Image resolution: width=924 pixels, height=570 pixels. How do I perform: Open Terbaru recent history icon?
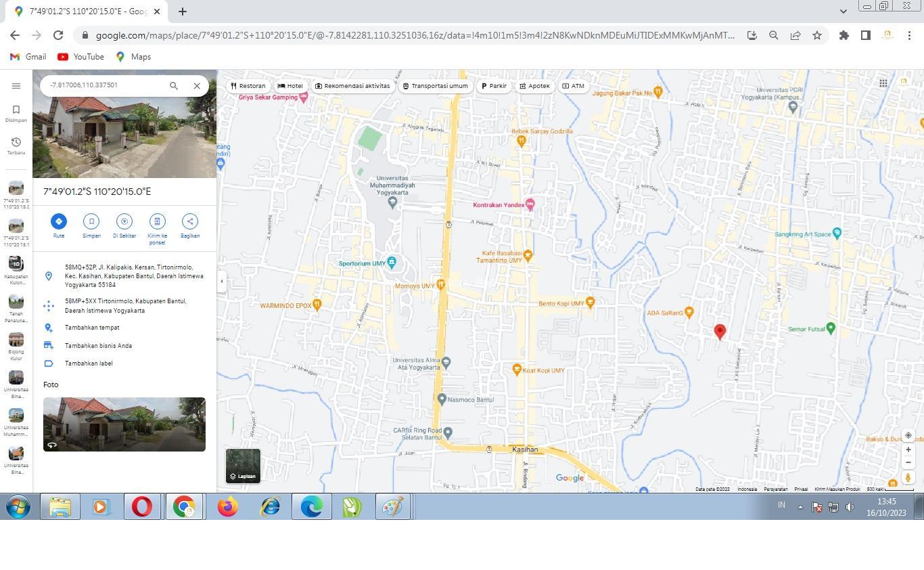[16, 142]
